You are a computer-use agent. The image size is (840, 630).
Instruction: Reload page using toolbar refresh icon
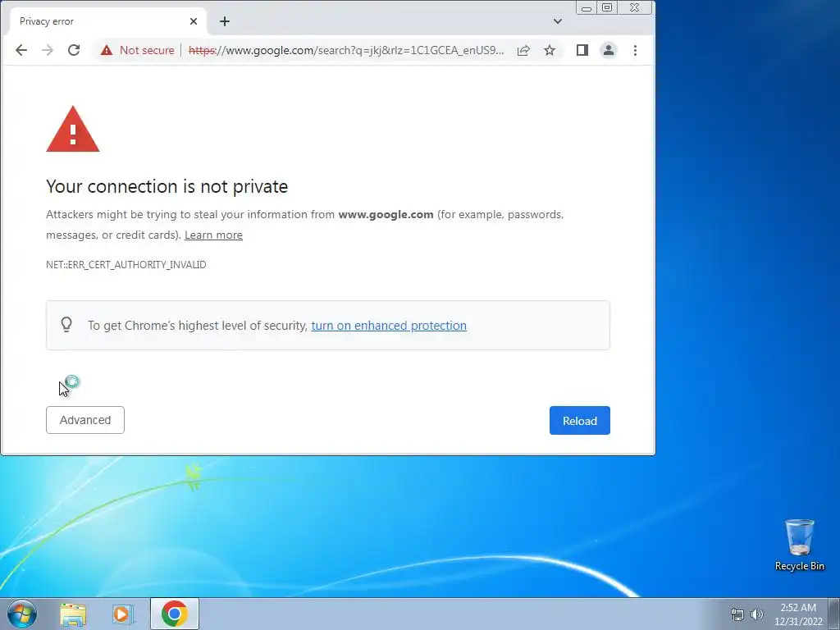[x=74, y=50]
